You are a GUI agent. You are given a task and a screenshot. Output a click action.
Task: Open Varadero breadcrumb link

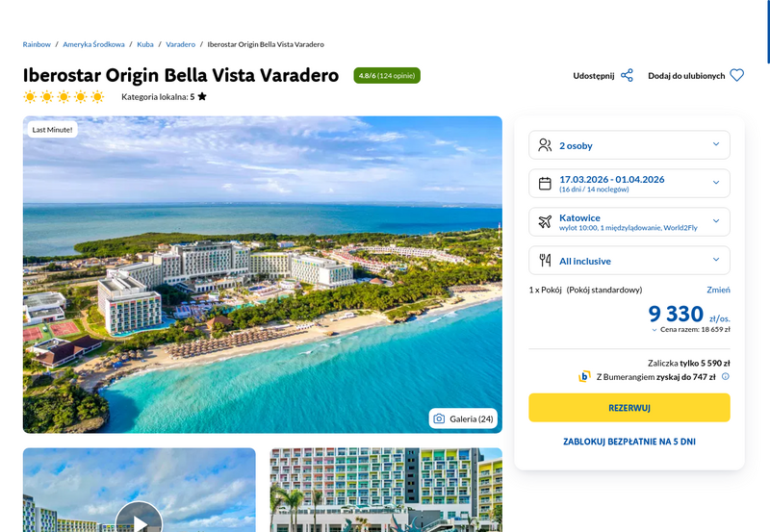180,44
